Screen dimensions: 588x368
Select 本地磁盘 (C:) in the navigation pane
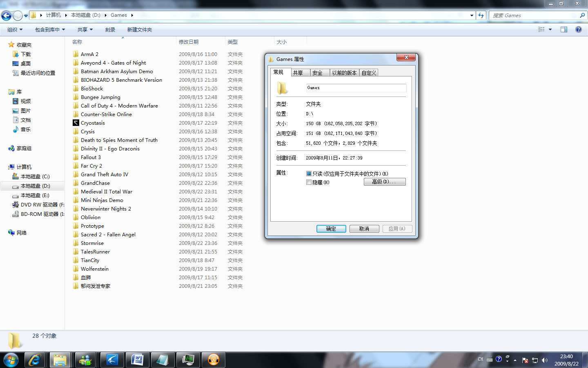click(x=35, y=177)
